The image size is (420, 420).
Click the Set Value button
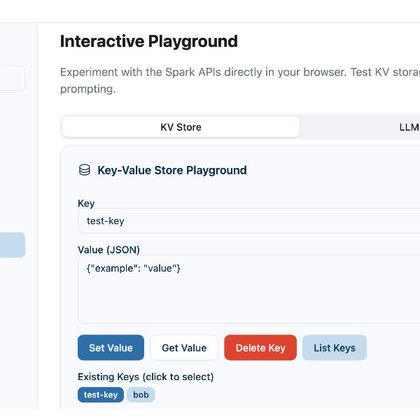click(111, 348)
